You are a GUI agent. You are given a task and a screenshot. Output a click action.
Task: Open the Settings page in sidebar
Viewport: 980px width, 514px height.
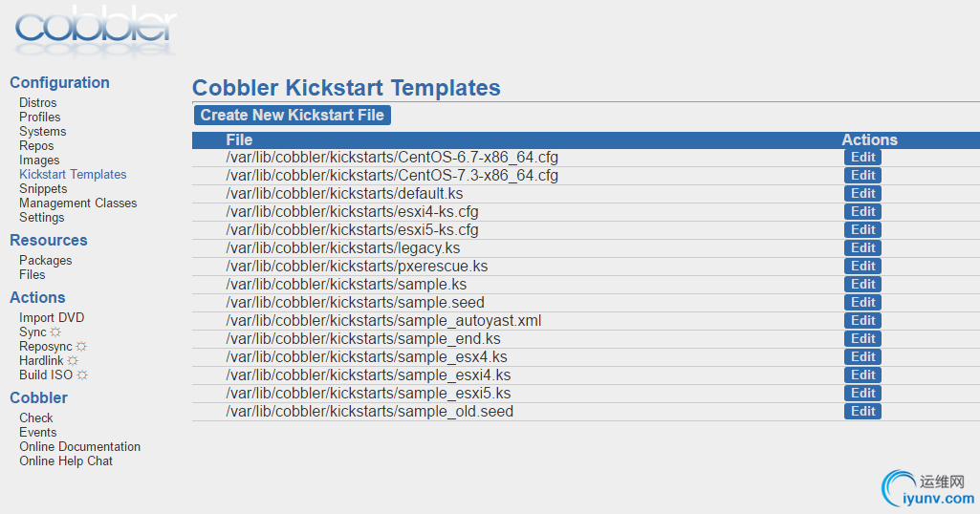(x=41, y=217)
